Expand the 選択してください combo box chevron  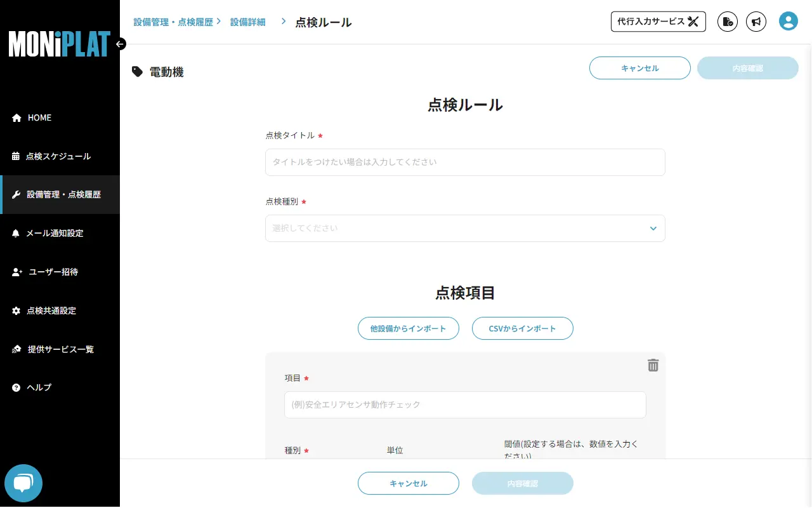tap(653, 228)
